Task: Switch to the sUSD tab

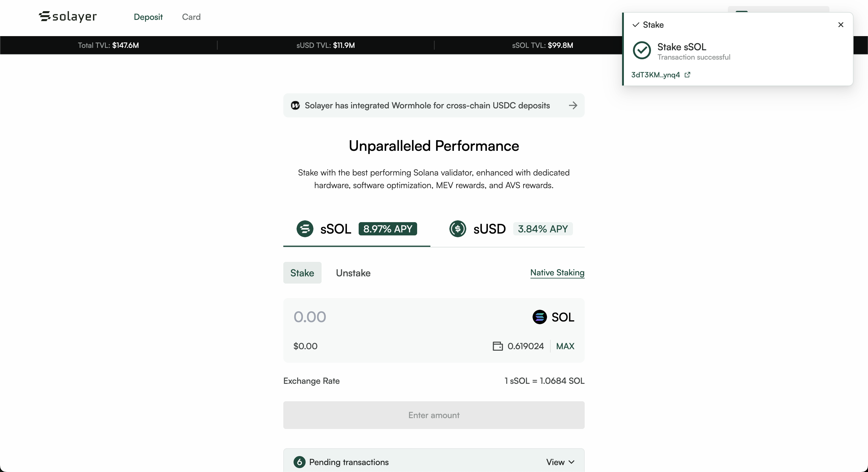Action: (x=510, y=229)
